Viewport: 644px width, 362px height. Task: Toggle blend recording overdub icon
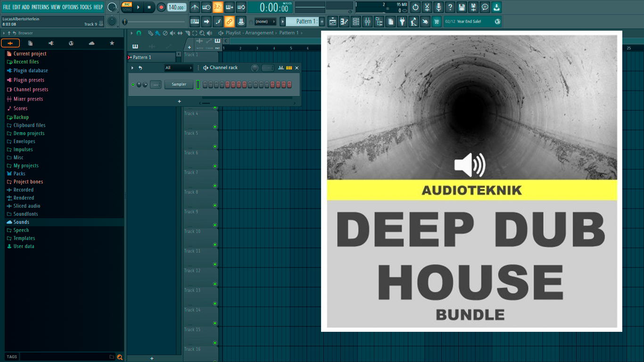click(x=230, y=7)
